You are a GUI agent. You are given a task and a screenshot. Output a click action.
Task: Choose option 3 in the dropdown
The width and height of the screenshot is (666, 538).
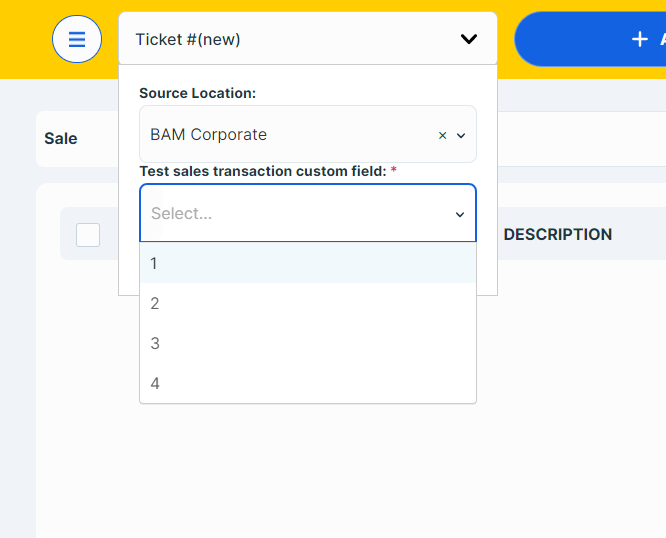[x=308, y=343]
